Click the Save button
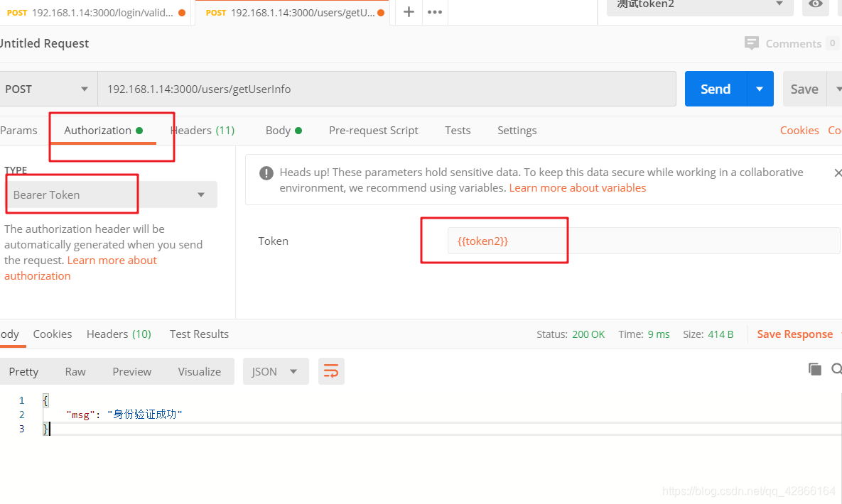842x504 pixels. coord(804,89)
